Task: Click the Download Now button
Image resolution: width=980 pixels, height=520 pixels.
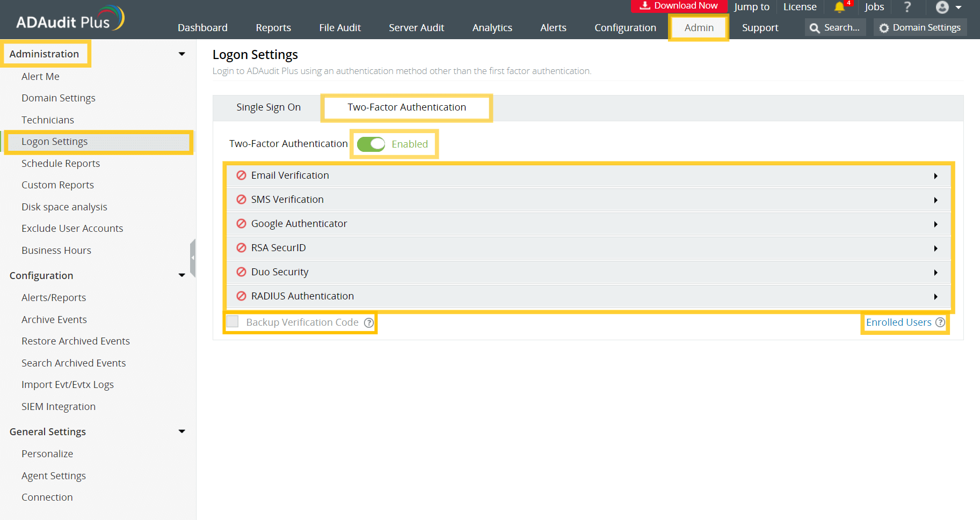Action: point(679,6)
